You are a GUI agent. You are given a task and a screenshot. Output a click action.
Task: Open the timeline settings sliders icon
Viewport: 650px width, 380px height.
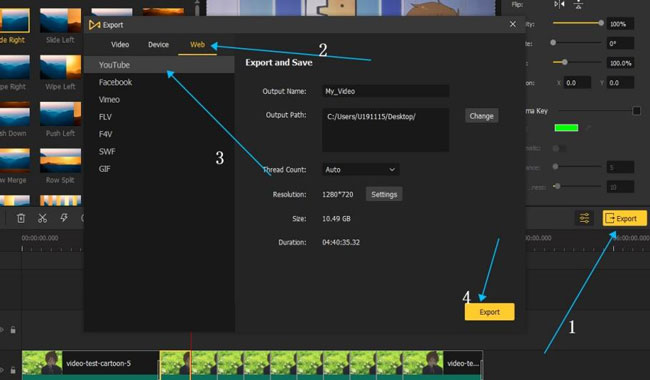(x=584, y=218)
